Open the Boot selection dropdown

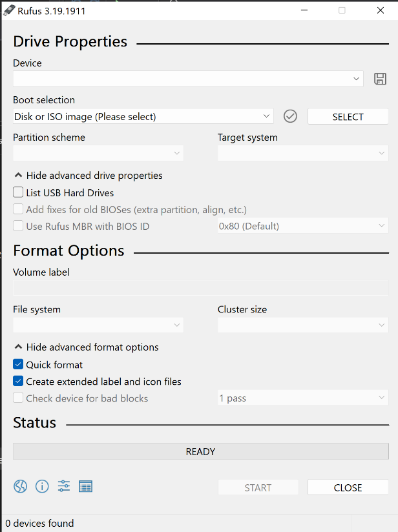143,116
